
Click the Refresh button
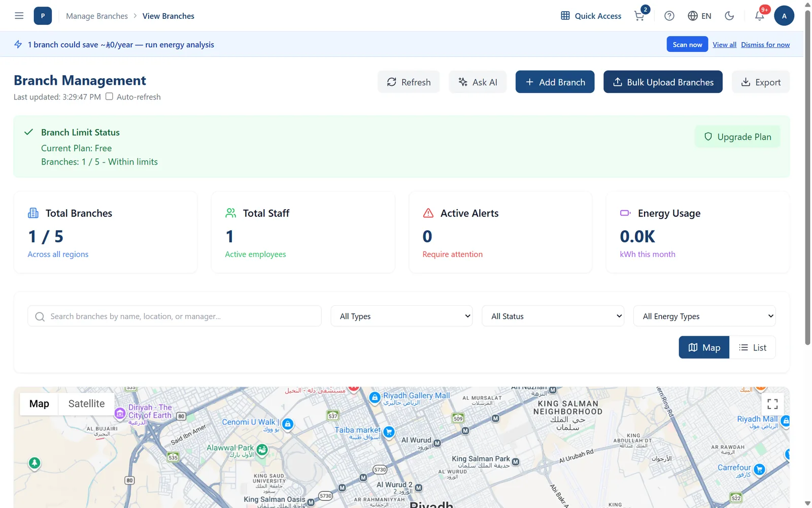coord(409,82)
